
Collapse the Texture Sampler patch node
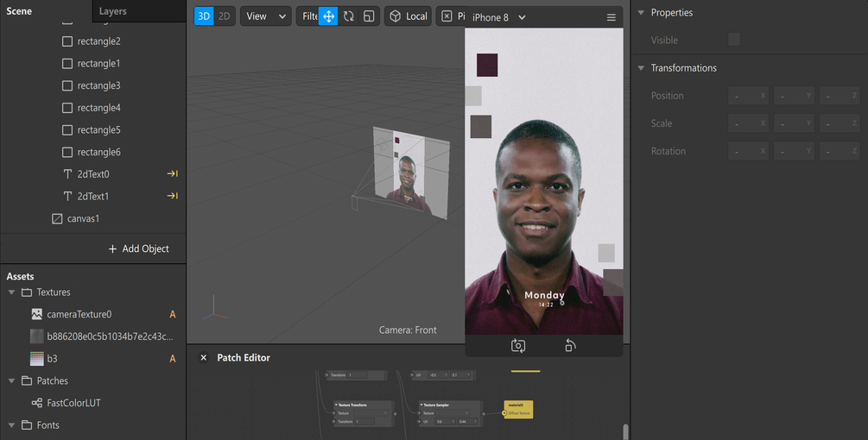click(421, 405)
